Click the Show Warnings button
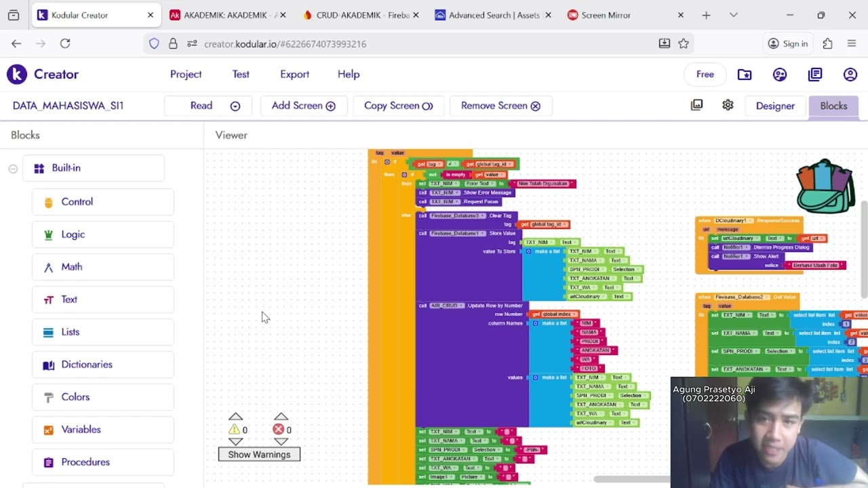This screenshot has height=488, width=868. pos(259,455)
